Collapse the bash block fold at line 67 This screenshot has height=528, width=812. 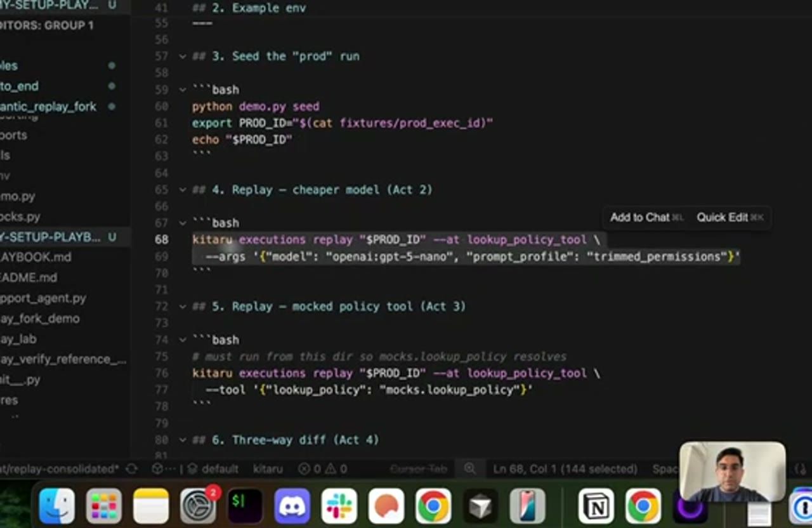pos(183,223)
